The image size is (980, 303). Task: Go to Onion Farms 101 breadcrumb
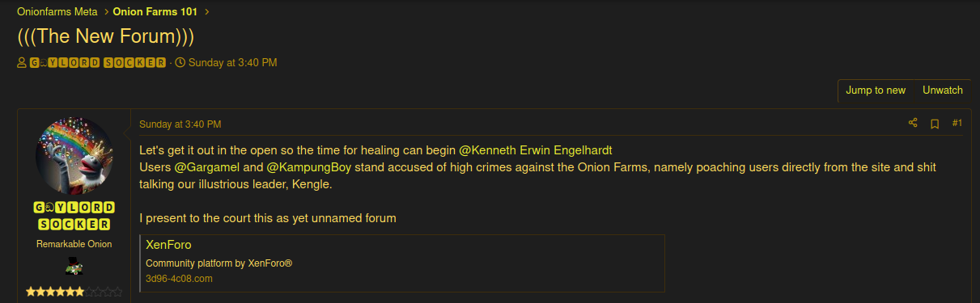tap(155, 11)
